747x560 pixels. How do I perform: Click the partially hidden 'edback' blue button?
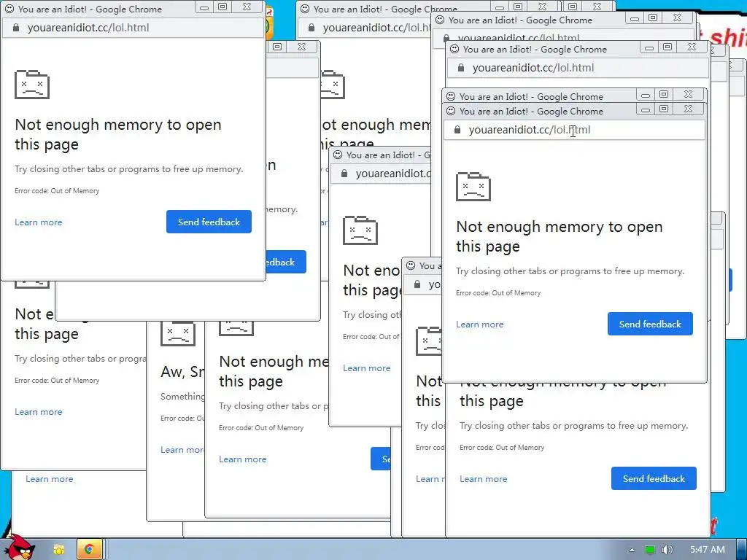pos(285,262)
